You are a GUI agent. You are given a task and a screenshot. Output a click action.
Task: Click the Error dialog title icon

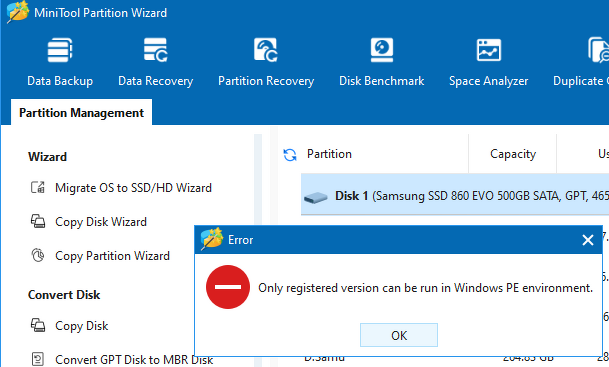pos(212,238)
